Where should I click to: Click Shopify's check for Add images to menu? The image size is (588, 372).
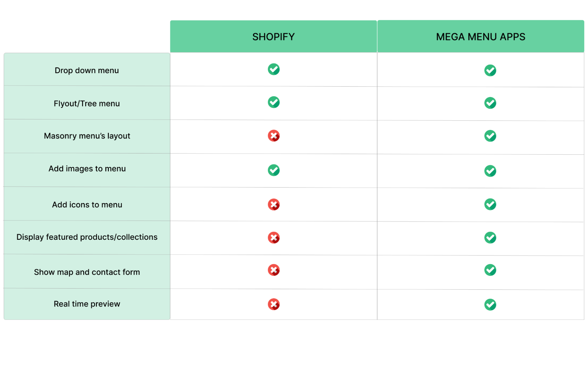(x=274, y=170)
